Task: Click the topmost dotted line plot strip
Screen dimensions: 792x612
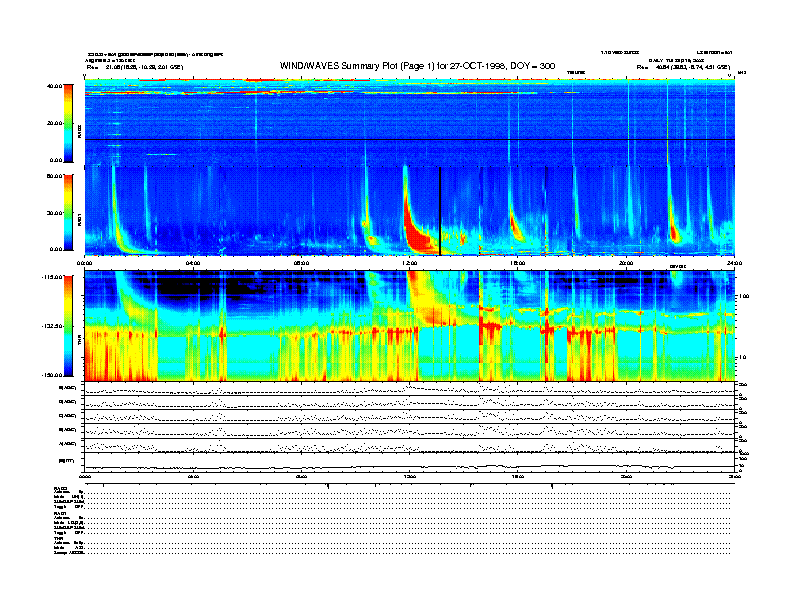Action: pyautogui.click(x=410, y=389)
